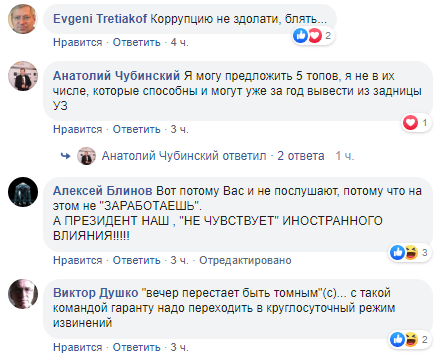Screen dimensions: 443x363
Task: Open the Отредактировано edit history link
Action: pos(245,260)
